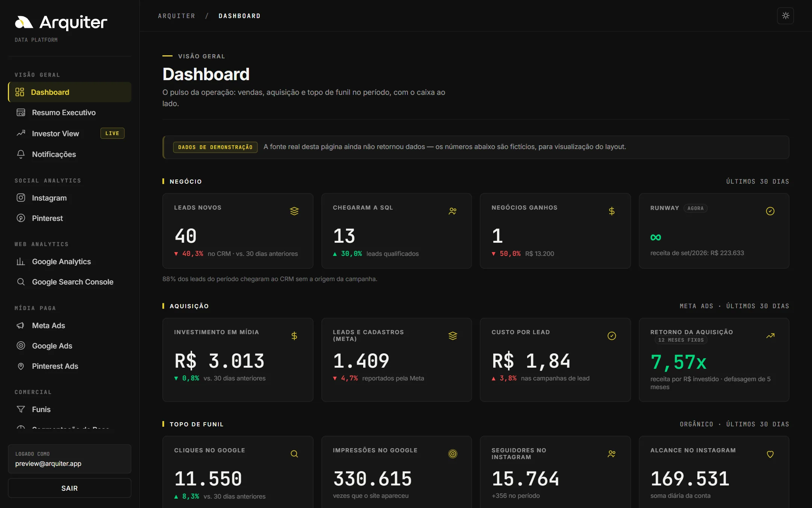Screen dimensions: 812x508
Task: Click the SAIR logout button
Action: [x=70, y=488]
